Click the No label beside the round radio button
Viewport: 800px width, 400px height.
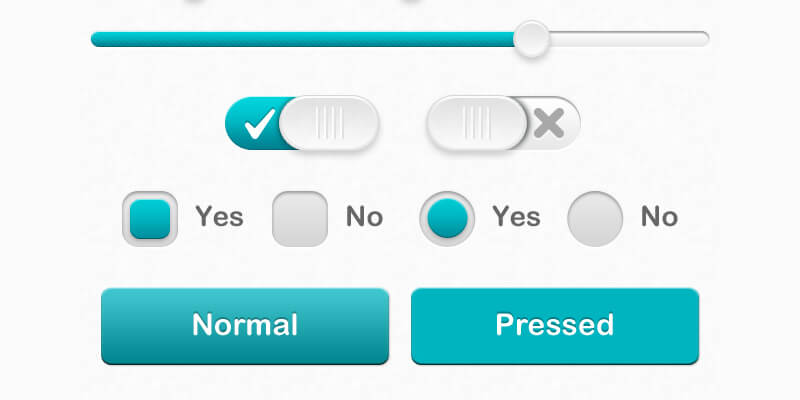659,216
